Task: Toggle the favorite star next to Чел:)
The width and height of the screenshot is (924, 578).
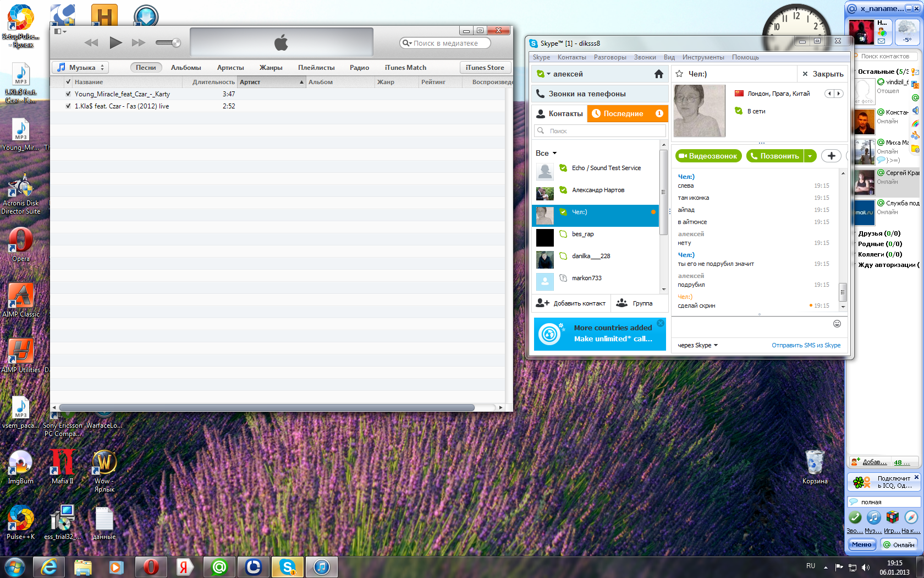Action: (x=679, y=74)
